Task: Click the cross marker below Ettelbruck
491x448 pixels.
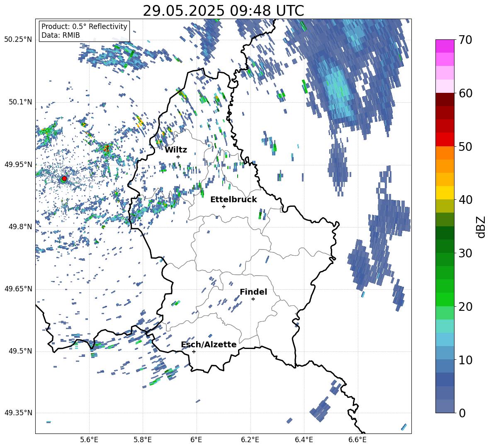Action: coord(224,206)
